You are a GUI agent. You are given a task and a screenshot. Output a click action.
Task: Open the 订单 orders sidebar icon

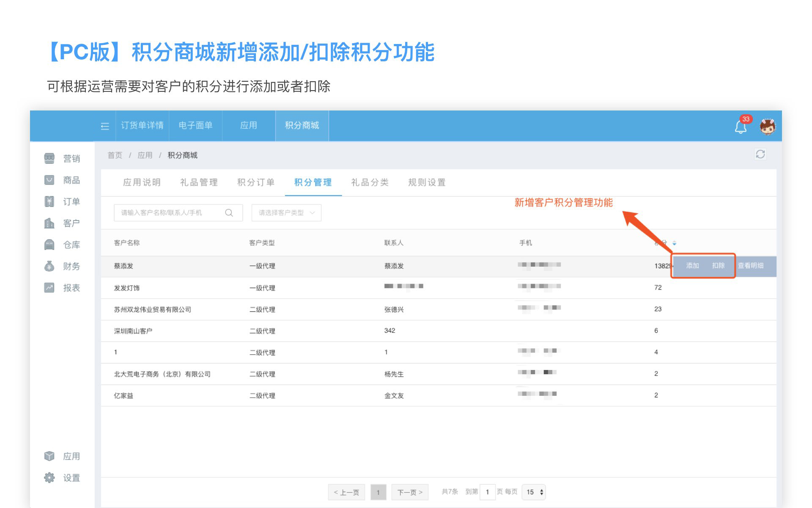49,202
